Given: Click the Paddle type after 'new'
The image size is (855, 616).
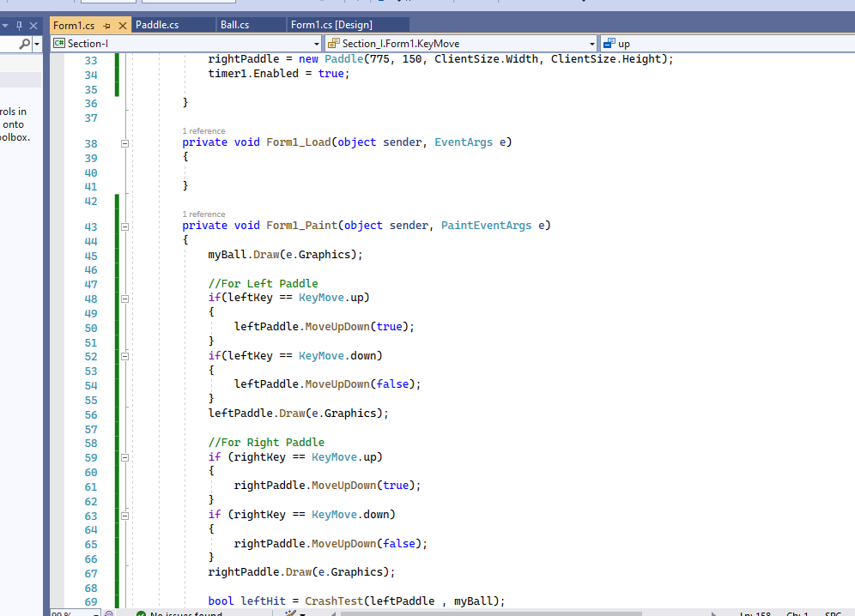Looking at the screenshot, I should (x=343, y=59).
